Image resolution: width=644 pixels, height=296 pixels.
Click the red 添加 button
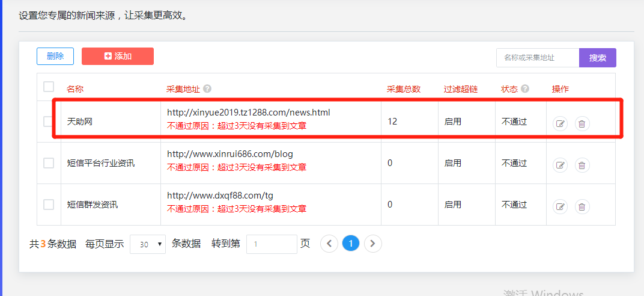click(118, 56)
